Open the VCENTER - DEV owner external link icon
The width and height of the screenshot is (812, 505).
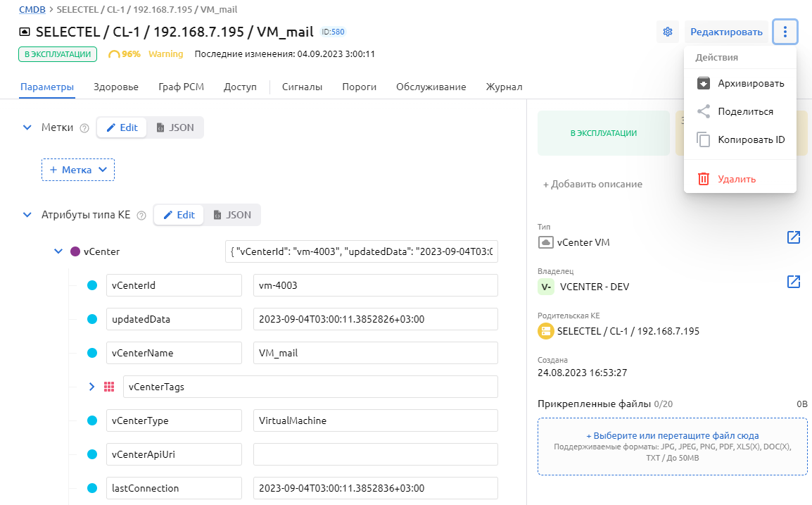click(793, 282)
